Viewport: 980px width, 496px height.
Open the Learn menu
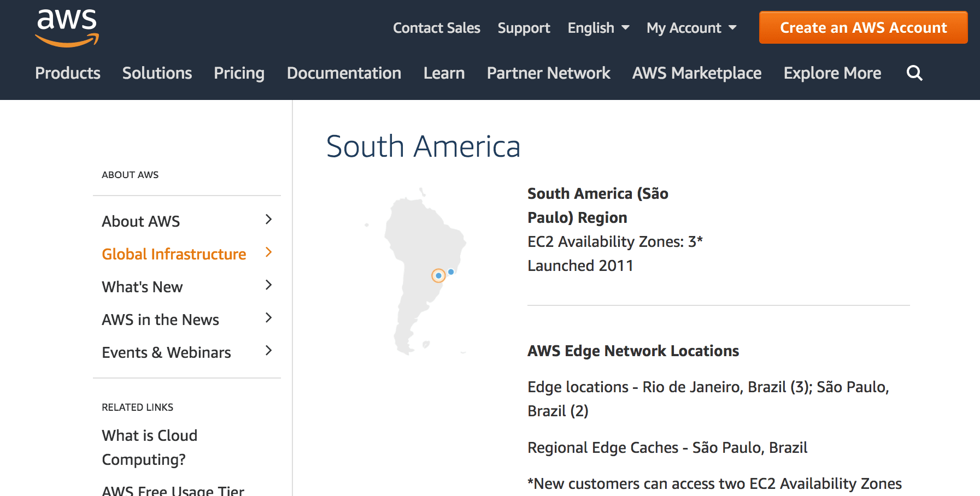coord(444,73)
